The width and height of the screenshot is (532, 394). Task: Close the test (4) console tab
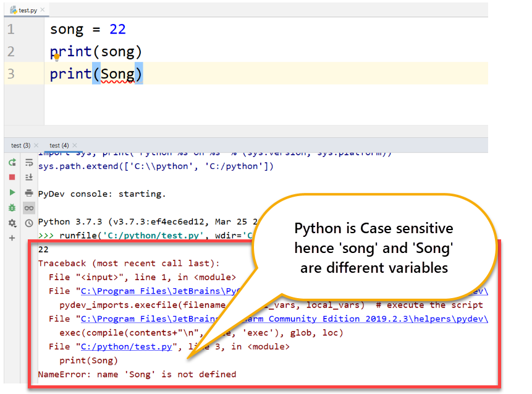pyautogui.click(x=75, y=145)
